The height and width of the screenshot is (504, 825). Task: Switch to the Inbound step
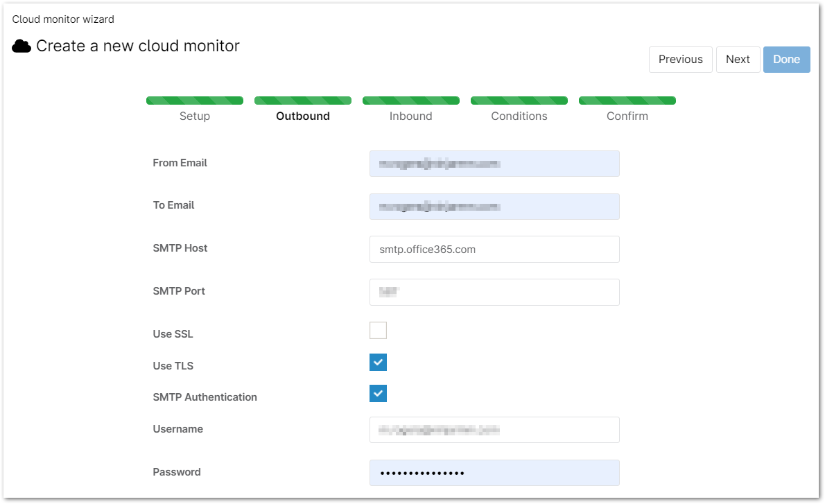[411, 116]
